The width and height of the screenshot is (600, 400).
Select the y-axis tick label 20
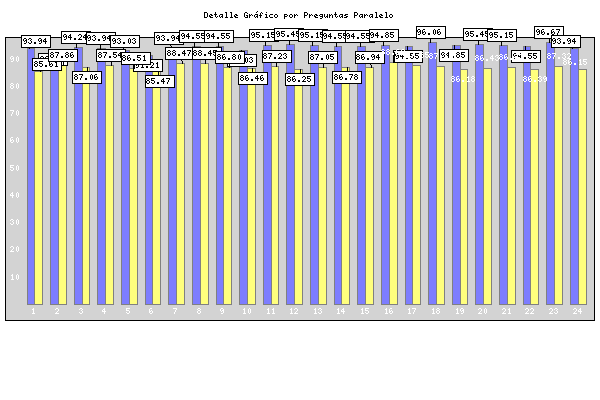click(15, 250)
